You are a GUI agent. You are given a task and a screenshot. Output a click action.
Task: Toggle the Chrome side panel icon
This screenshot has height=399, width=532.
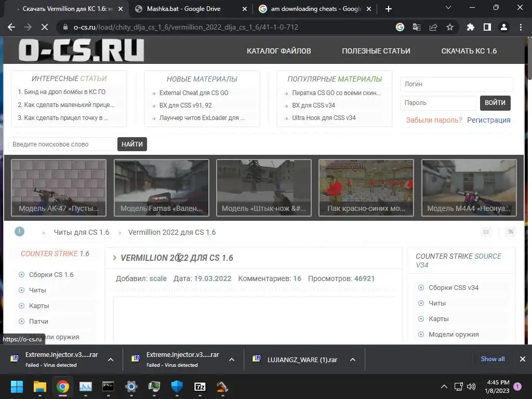[487, 27]
